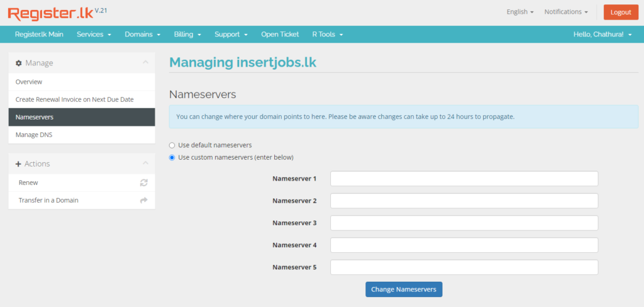644x307 pixels.
Task: Focus the Nameserver 3 input field
Action: pos(464,223)
